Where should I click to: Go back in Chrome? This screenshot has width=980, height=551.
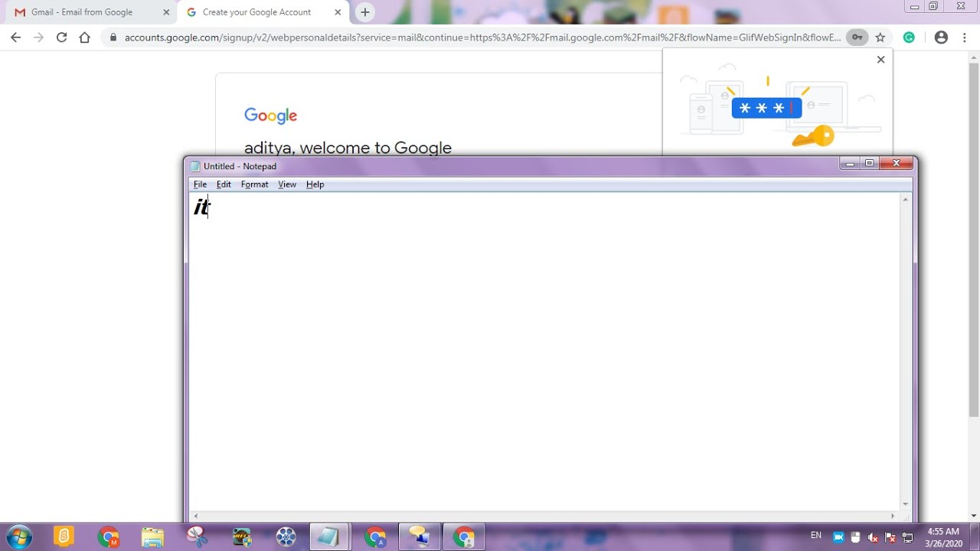[16, 37]
